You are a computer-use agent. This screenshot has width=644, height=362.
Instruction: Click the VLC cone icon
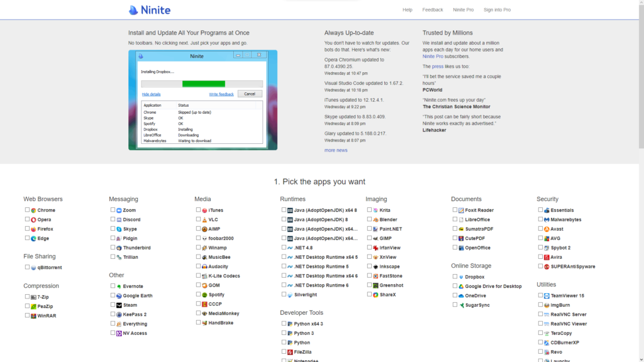tap(204, 220)
